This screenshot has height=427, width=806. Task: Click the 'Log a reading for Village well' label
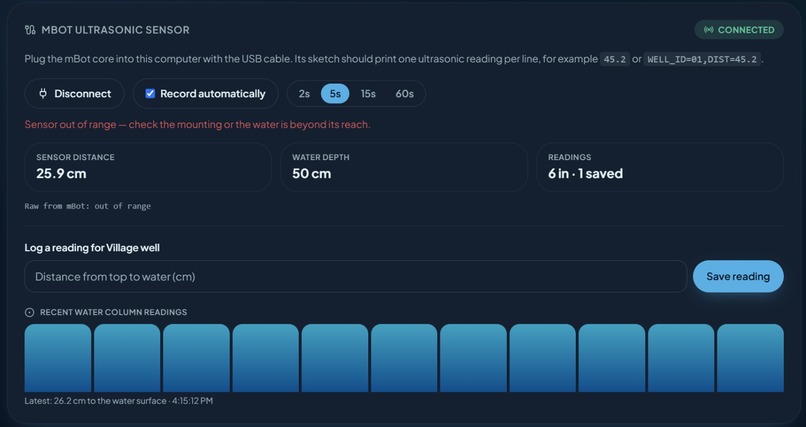coord(92,248)
